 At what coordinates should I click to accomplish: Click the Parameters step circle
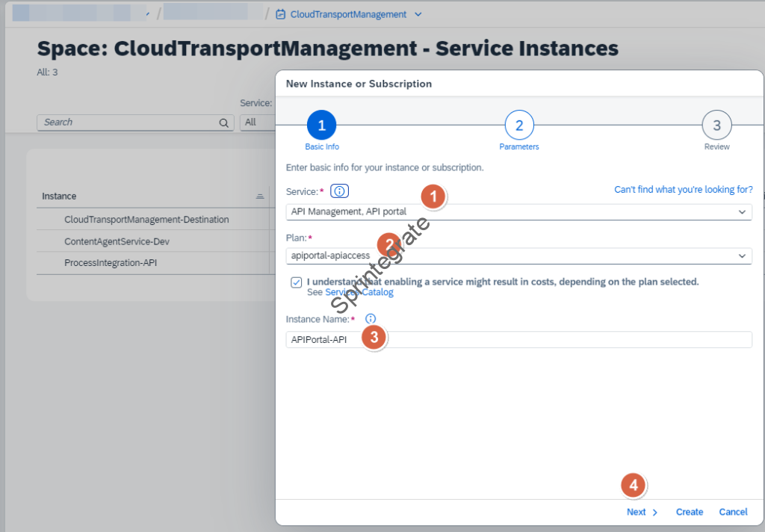point(518,125)
